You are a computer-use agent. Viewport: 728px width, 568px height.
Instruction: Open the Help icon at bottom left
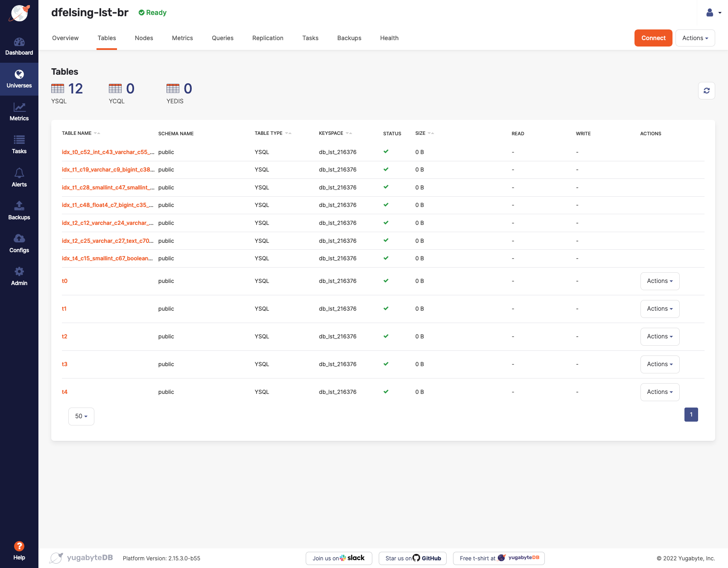[x=19, y=546]
